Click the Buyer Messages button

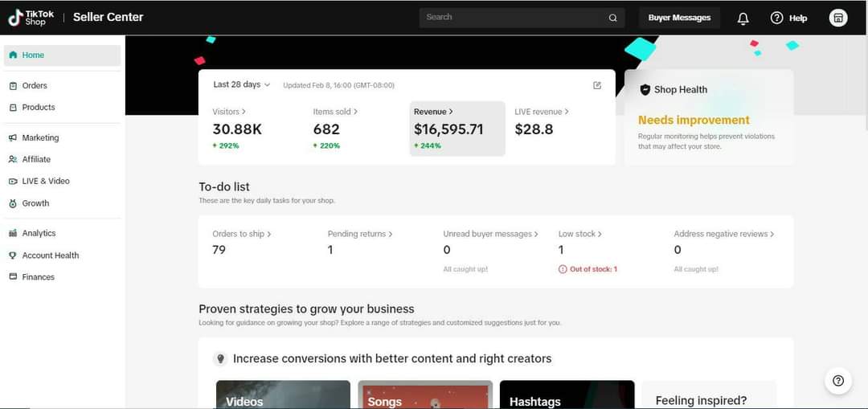pyautogui.click(x=679, y=18)
